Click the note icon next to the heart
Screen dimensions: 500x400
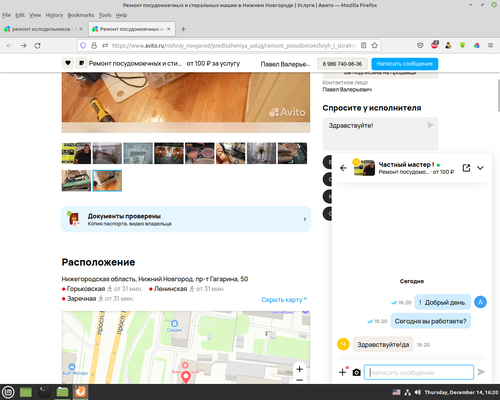81,63
